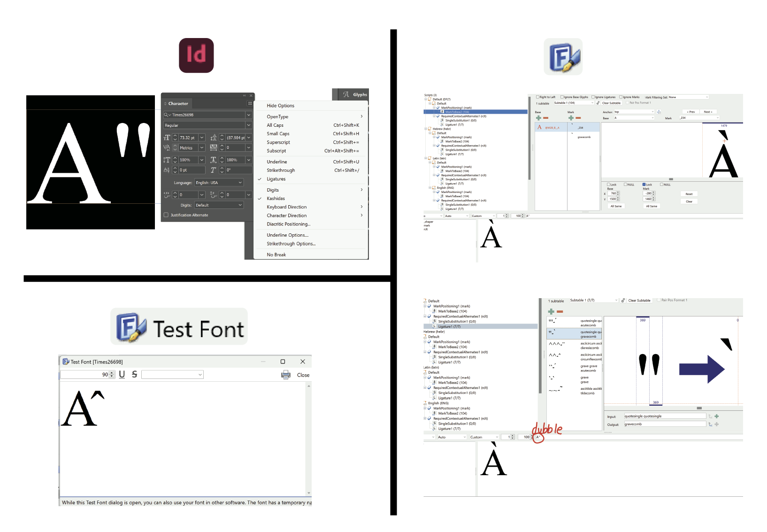Screen dimensions: 767x532
Task: Select All Caps menu item
Action: [310, 125]
